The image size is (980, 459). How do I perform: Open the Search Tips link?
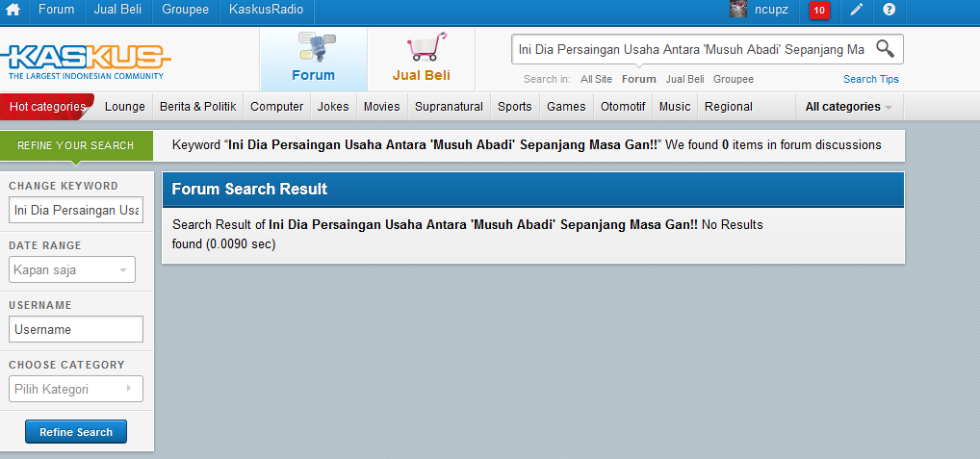[x=870, y=79]
